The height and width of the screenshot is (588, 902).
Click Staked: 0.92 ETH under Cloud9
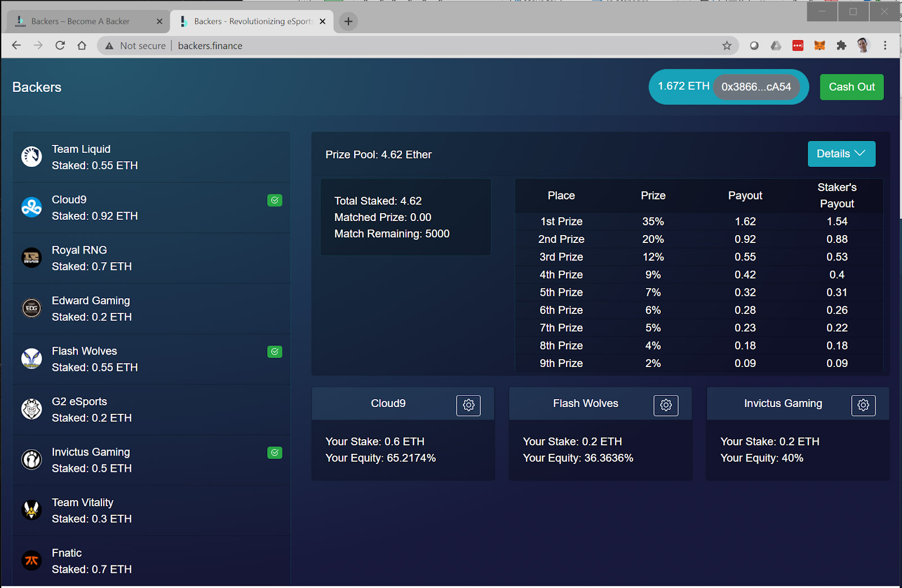(x=95, y=216)
